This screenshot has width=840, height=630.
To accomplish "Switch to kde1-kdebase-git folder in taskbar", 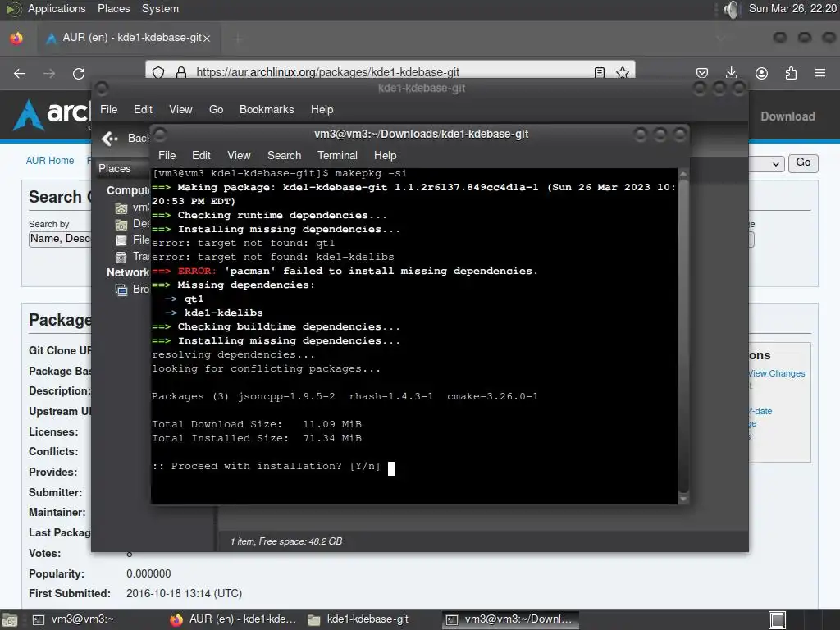I will point(358,619).
